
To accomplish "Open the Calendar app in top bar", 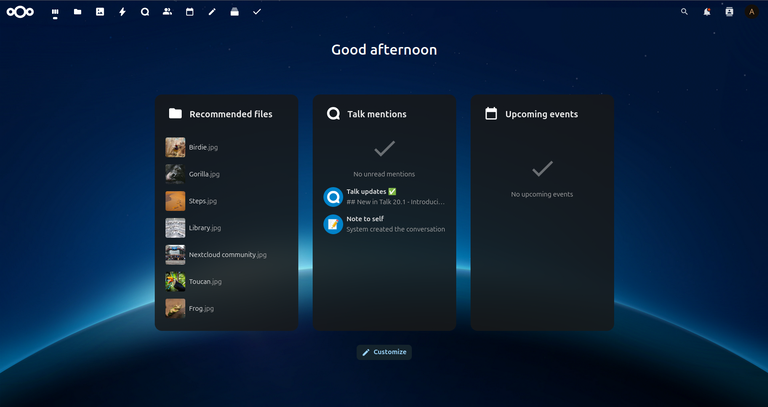I will click(189, 12).
